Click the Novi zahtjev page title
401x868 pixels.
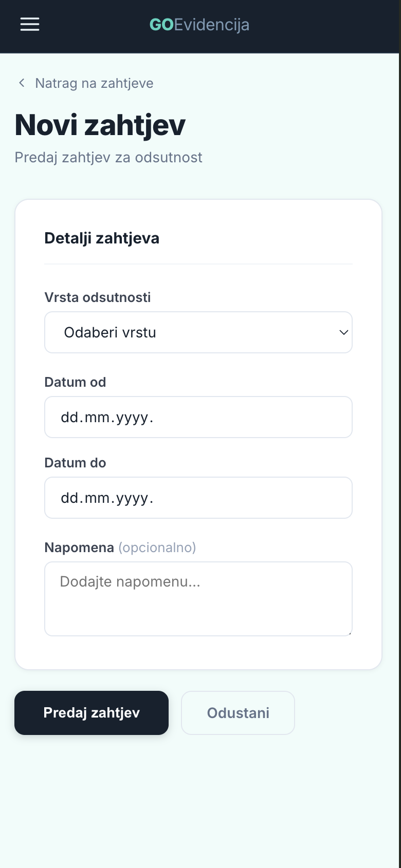tap(100, 124)
